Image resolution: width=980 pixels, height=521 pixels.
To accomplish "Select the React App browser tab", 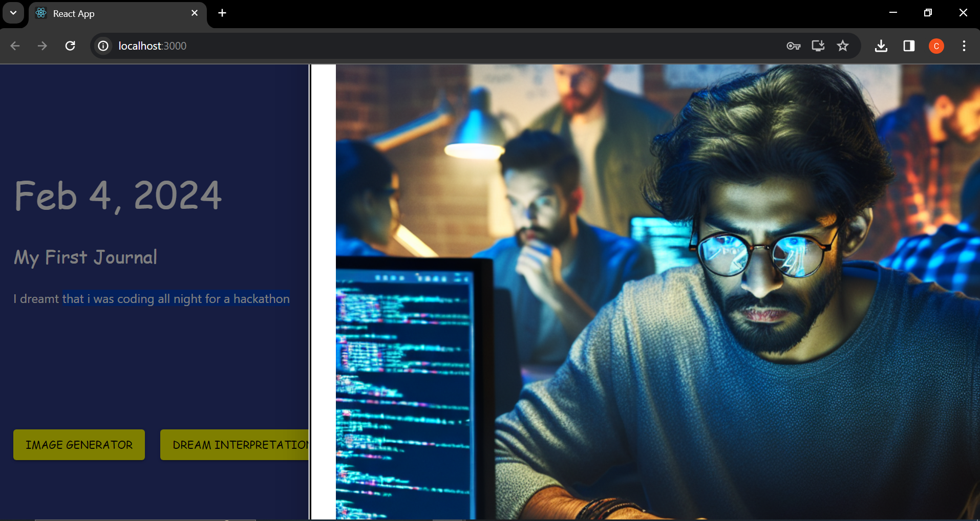I will click(x=118, y=14).
